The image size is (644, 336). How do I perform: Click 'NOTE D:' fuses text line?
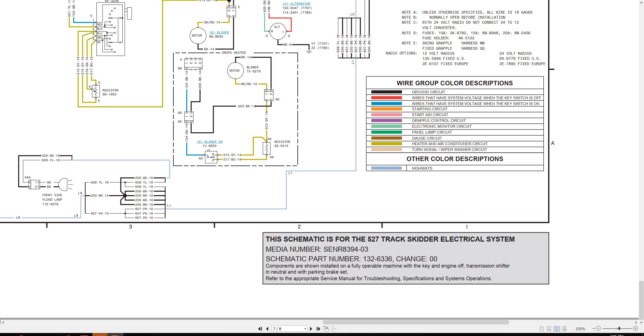click(x=466, y=33)
